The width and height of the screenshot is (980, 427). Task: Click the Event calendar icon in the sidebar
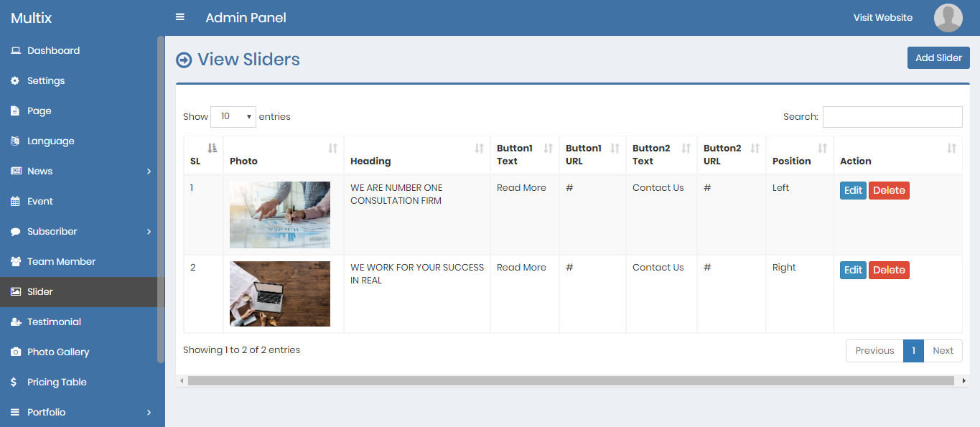point(15,202)
